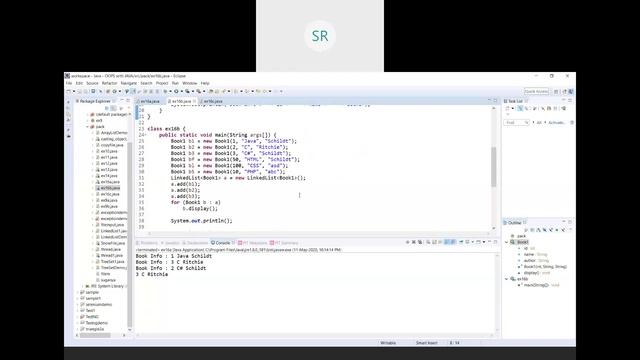Click code line 'b.display();' in editor
640x360 pixels.
pyautogui.click(x=200, y=209)
